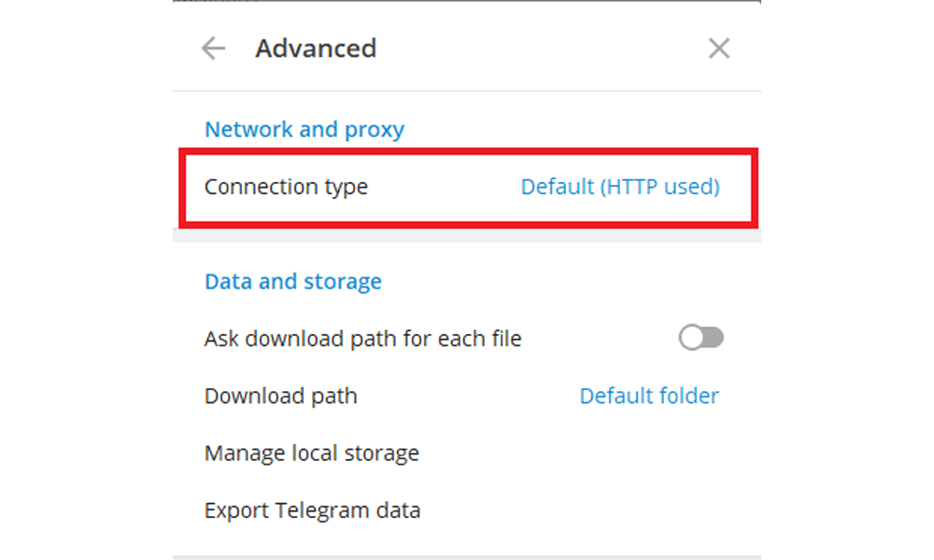Click the Manage local storage row
The width and height of the screenshot is (934, 560).
pos(311,453)
